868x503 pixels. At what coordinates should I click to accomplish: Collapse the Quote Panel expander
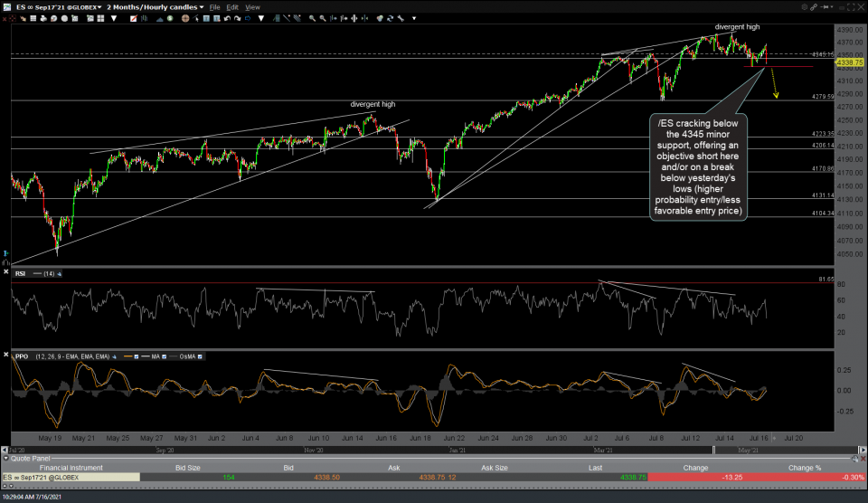point(6,458)
